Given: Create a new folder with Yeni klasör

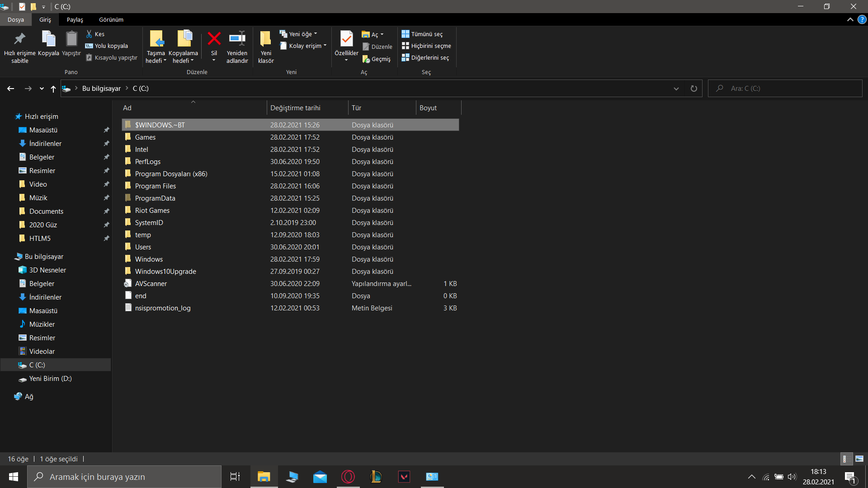Looking at the screenshot, I should click(266, 47).
